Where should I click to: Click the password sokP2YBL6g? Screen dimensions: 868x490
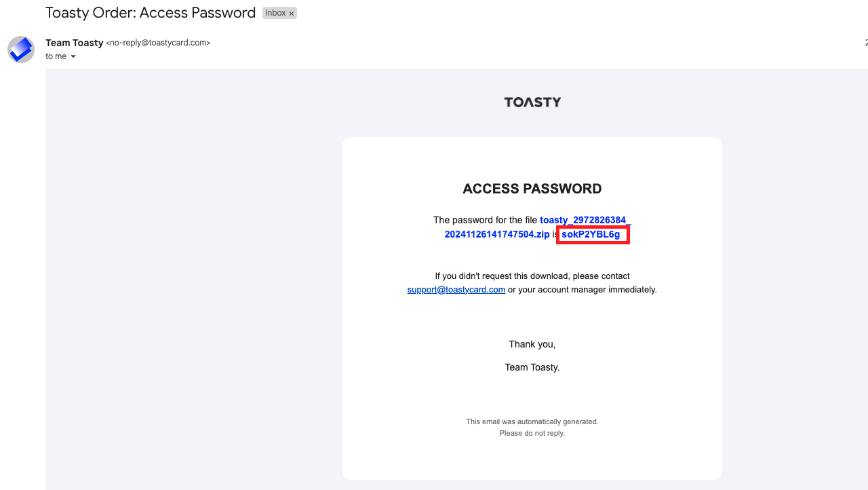[x=591, y=235]
